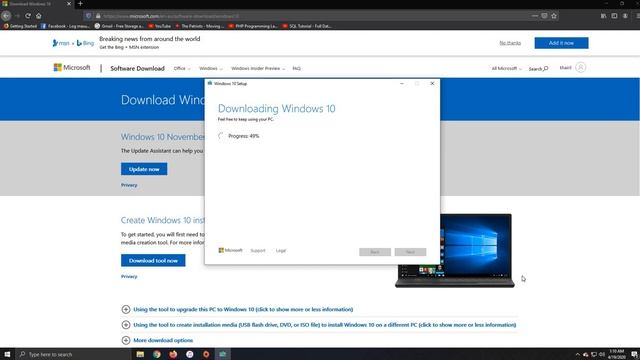Open The Patriots bookmark

pos(200,26)
